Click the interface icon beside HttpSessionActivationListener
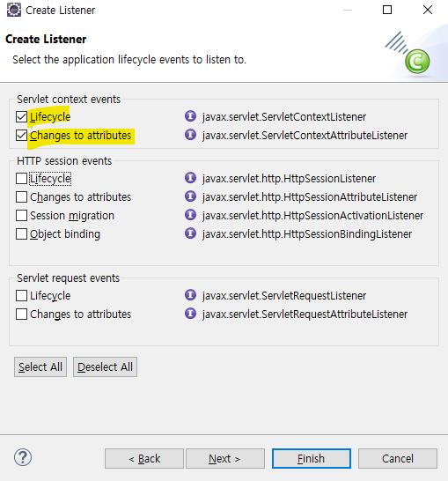Viewport: 448px width, 481px height. click(x=190, y=215)
